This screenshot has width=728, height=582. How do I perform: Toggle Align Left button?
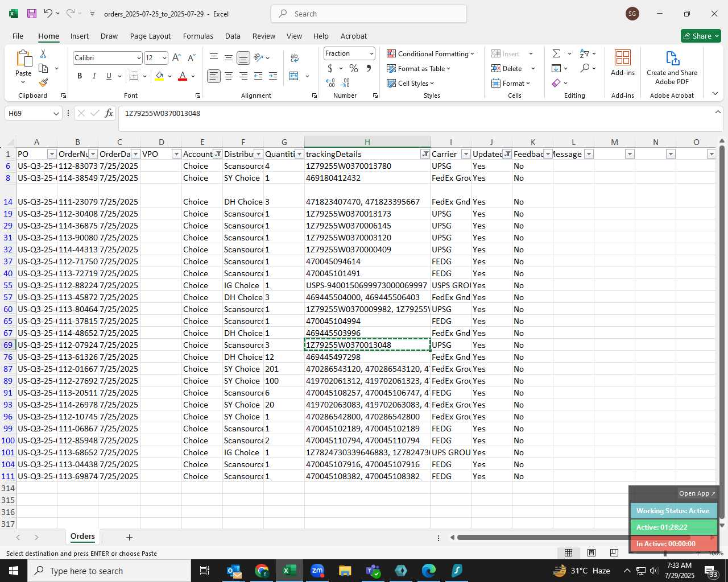pyautogui.click(x=214, y=76)
